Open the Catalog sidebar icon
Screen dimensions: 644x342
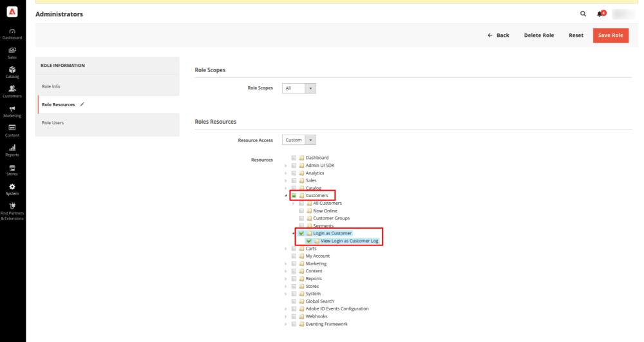pyautogui.click(x=13, y=70)
